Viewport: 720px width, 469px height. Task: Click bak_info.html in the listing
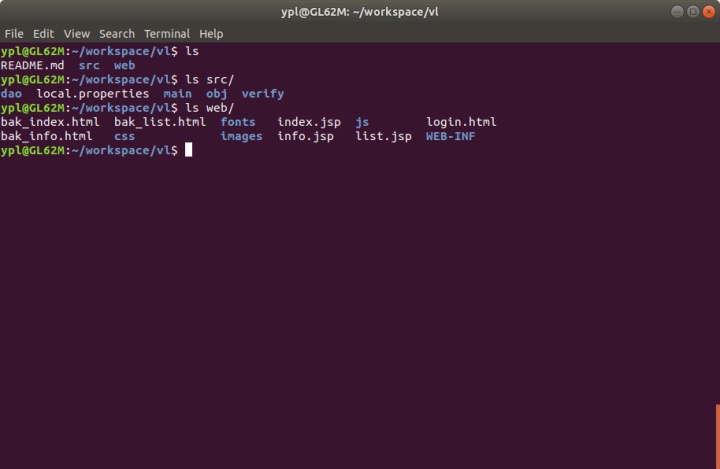click(46, 136)
